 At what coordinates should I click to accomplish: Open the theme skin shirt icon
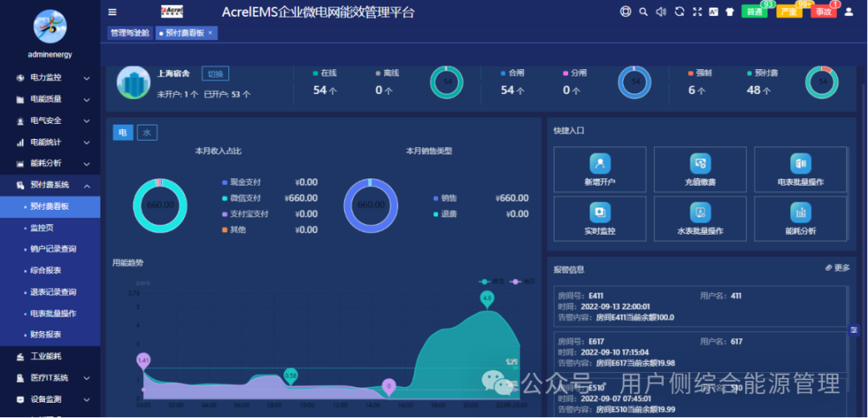[730, 12]
